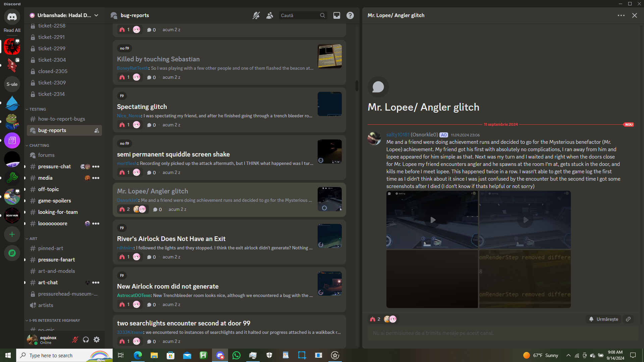The image size is (644, 362).
Task: Collapse the CHATTING channel category
Action: click(39, 145)
